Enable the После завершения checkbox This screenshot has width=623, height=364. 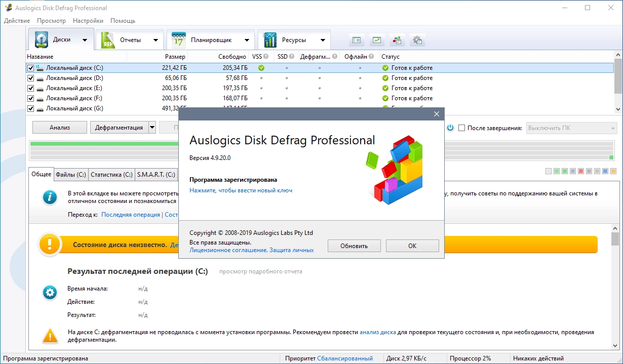461,128
